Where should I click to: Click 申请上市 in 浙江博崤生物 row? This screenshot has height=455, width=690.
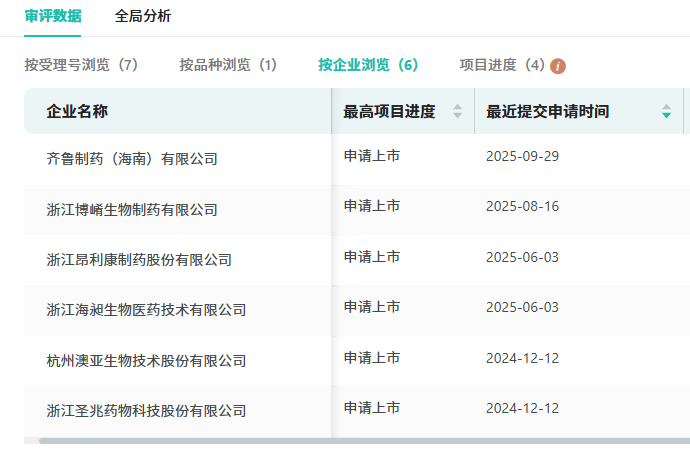(x=372, y=206)
